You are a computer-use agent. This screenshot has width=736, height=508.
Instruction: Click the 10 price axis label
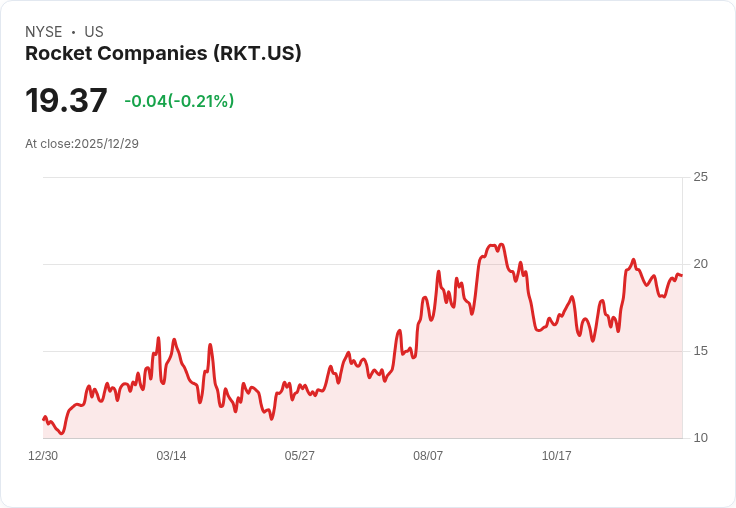700,438
